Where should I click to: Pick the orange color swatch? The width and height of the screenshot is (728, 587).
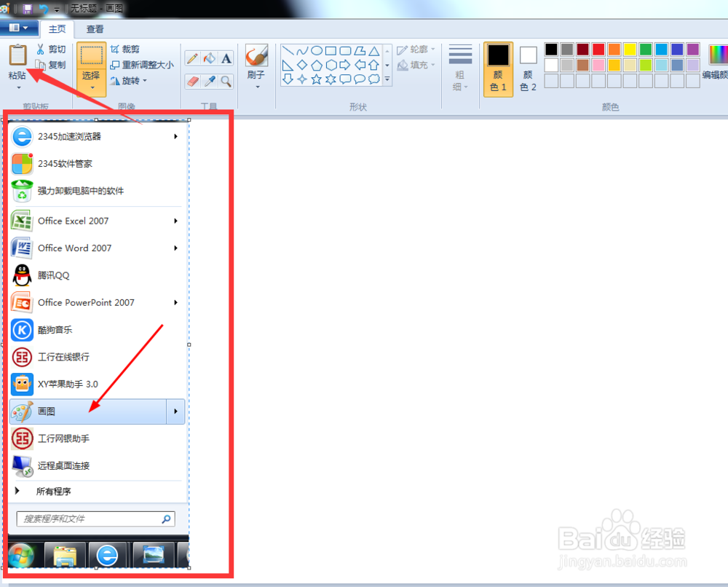point(614,50)
